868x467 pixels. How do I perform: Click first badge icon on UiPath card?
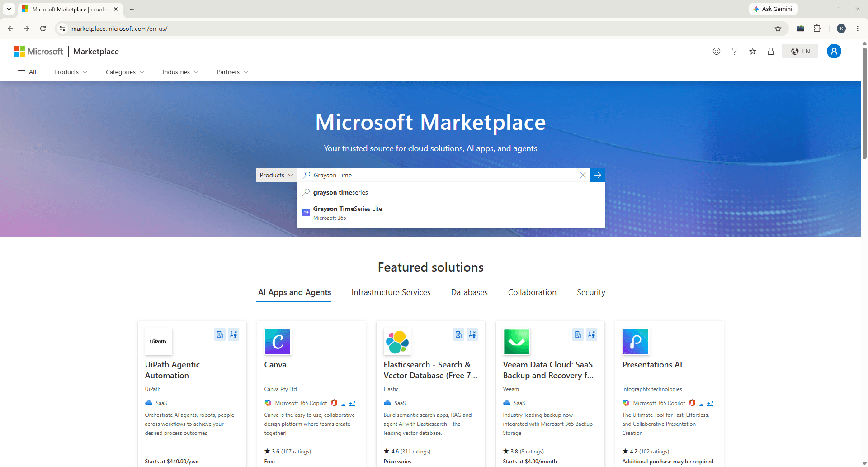[220, 334]
